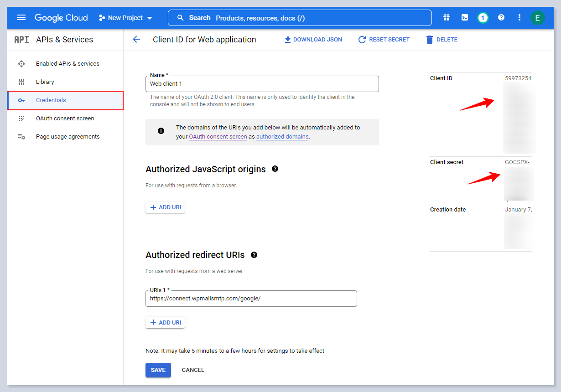Cancel the client edits

point(193,370)
